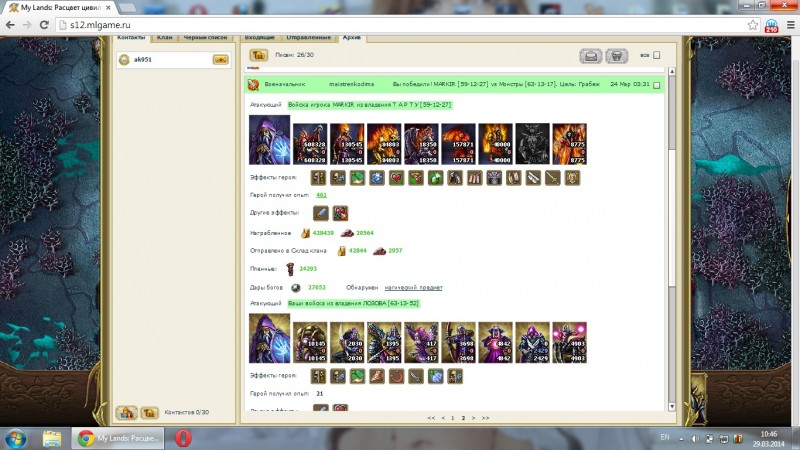Click unit thumbnail showing 2429
Screen dimensions: 800x450
533,342
